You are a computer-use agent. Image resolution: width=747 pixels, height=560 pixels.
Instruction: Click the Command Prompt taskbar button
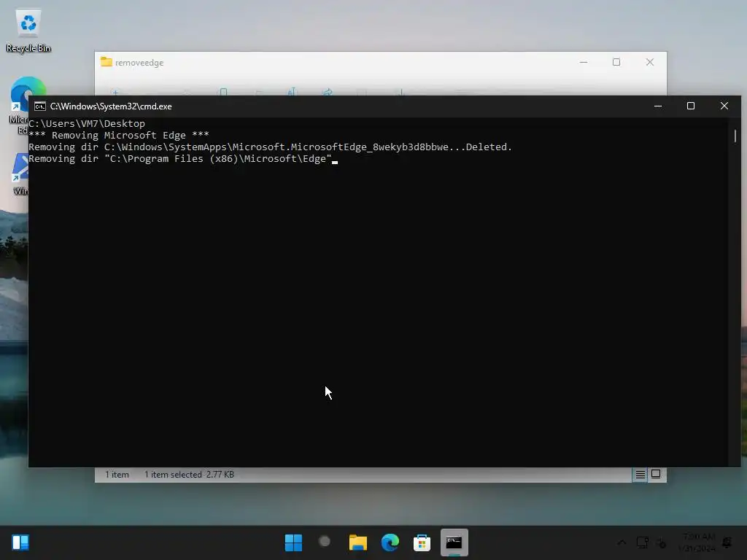[x=454, y=542]
